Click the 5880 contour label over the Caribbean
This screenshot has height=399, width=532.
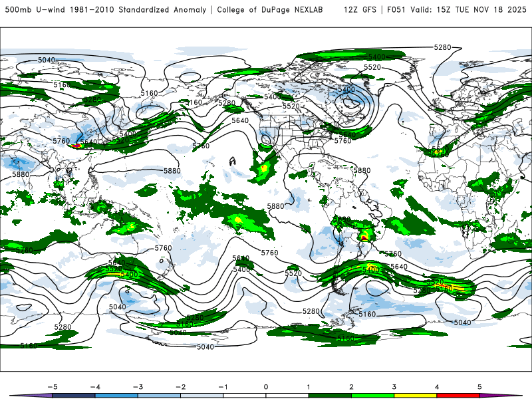[x=362, y=170]
